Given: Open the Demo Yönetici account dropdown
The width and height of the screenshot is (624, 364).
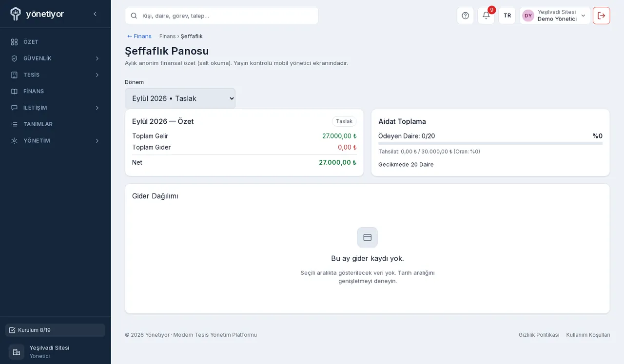Looking at the screenshot, I should (555, 16).
